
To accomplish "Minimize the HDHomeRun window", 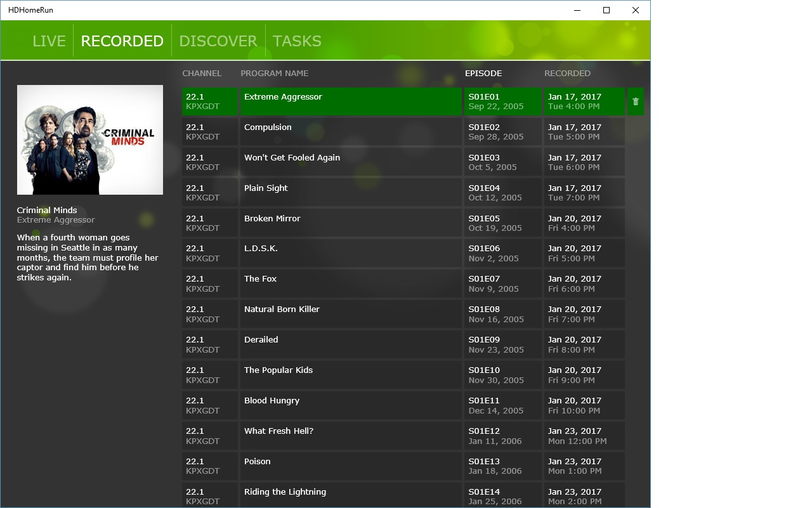I will point(577,10).
